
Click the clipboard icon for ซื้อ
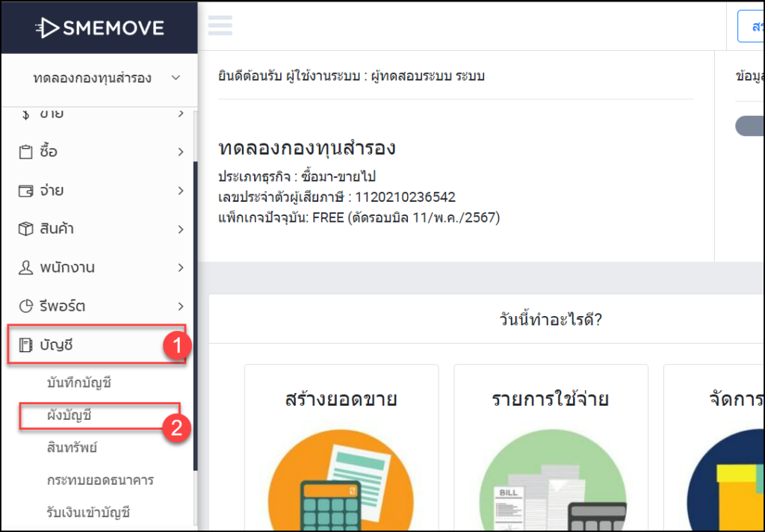(24, 151)
